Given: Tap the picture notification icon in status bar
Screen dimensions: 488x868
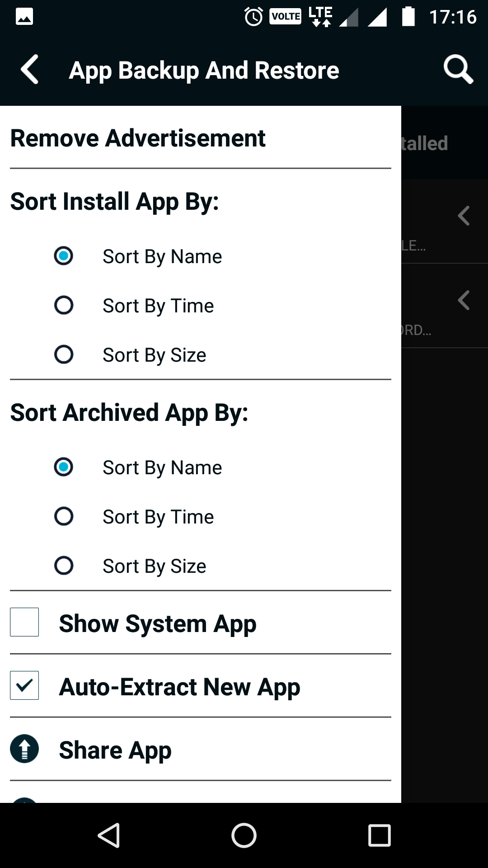Looking at the screenshot, I should (x=24, y=17).
